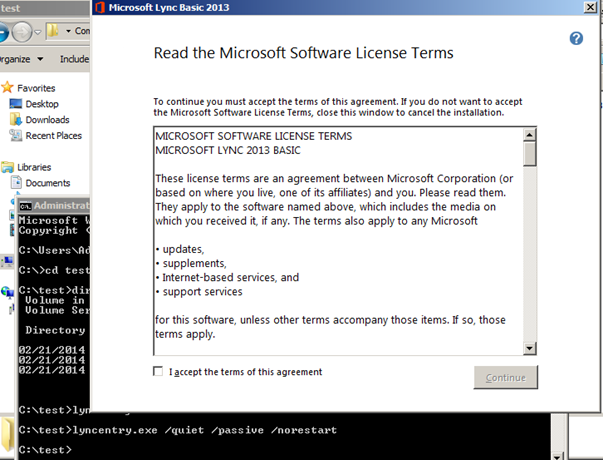Click the Administrator command prompt title bar
Viewport: 603px width, 460px height.
point(54,206)
